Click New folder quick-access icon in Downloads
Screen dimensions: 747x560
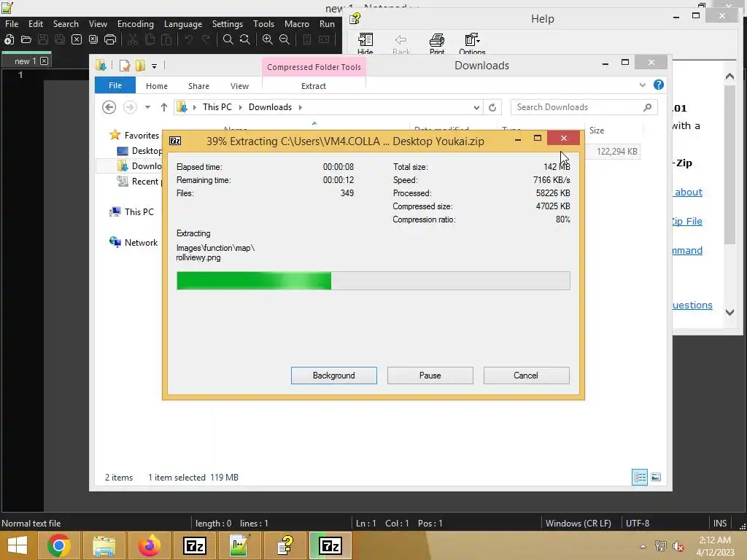tap(140, 66)
